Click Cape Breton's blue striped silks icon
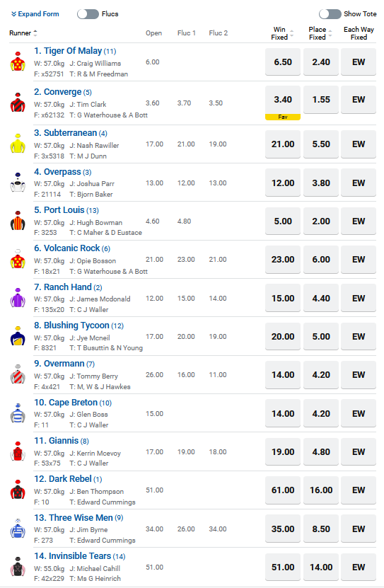This screenshot has width=384, height=588. coord(18,413)
